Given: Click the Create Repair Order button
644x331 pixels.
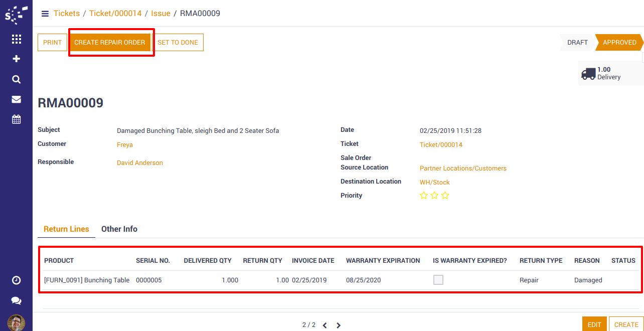Looking at the screenshot, I should tap(110, 43).
